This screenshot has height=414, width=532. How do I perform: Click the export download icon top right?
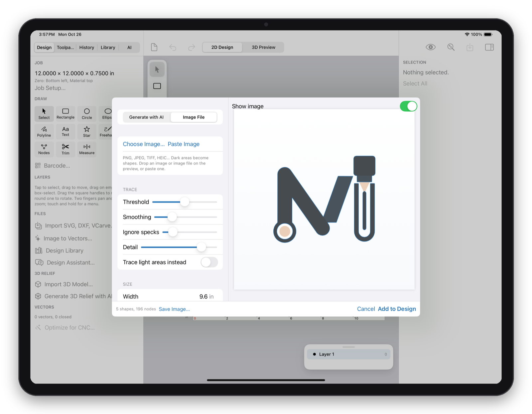coord(470,47)
